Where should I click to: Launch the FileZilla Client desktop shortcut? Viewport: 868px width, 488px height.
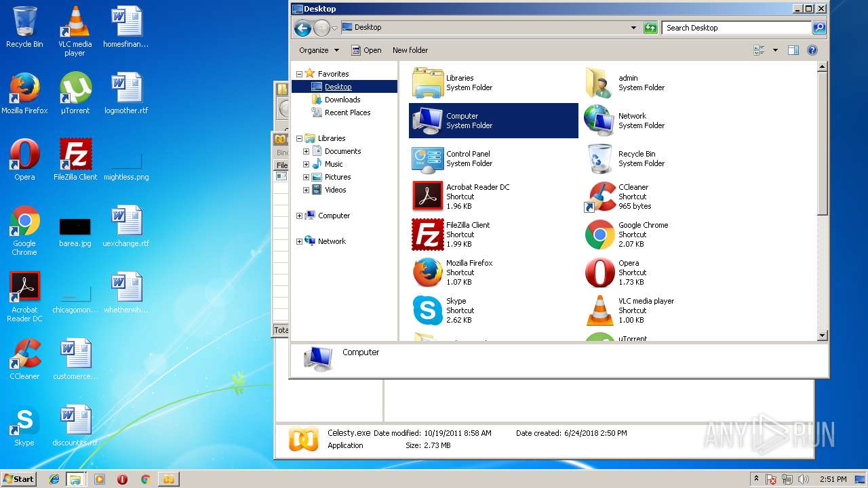(75, 160)
